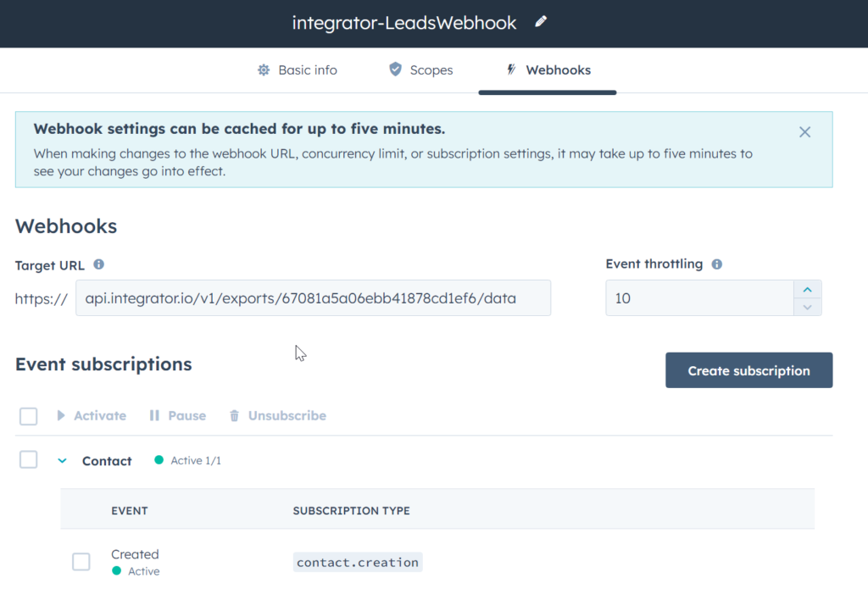868x589 pixels.
Task: Click the pencil icon to rename integrator-LeadsWebhook
Action: (x=541, y=23)
